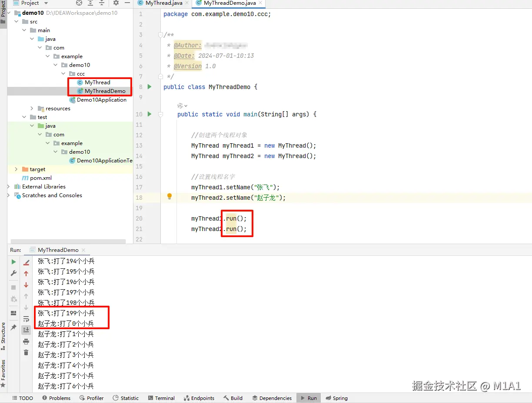This screenshot has width=532, height=403.
Task: Collapse the test folder node
Action: (x=24, y=117)
